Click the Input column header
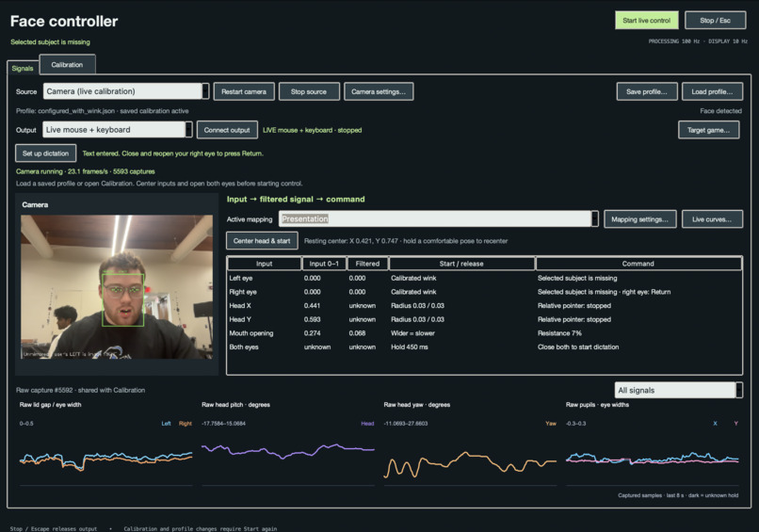The width and height of the screenshot is (759, 532). pos(265,264)
